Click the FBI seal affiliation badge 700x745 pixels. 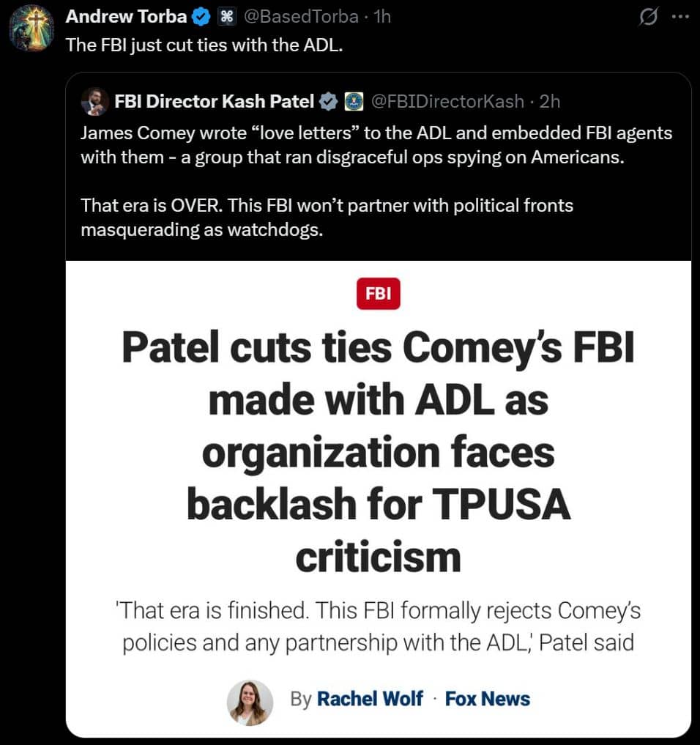354,102
